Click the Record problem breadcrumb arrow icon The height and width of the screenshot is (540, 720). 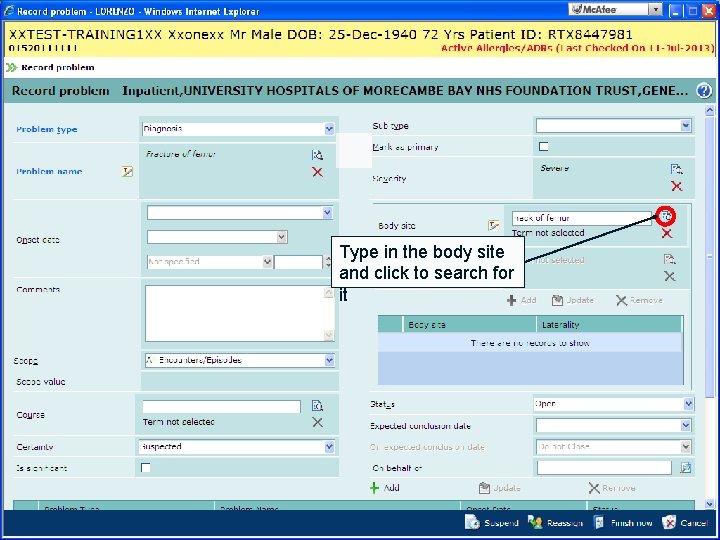pos(11,68)
